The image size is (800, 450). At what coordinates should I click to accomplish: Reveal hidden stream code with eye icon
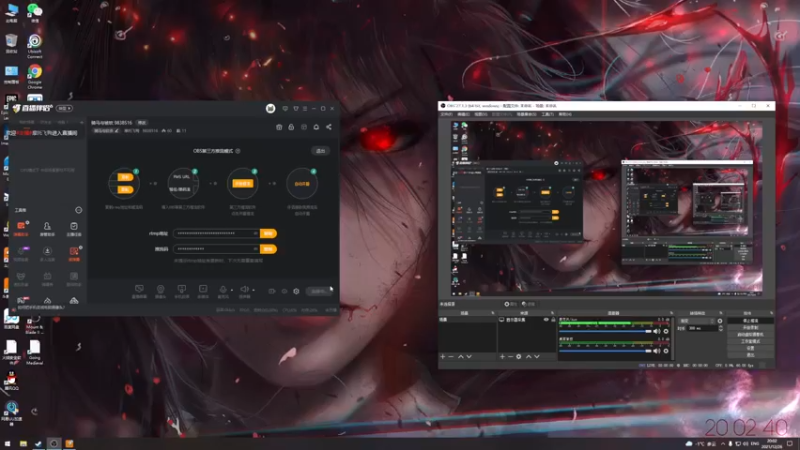point(255,249)
